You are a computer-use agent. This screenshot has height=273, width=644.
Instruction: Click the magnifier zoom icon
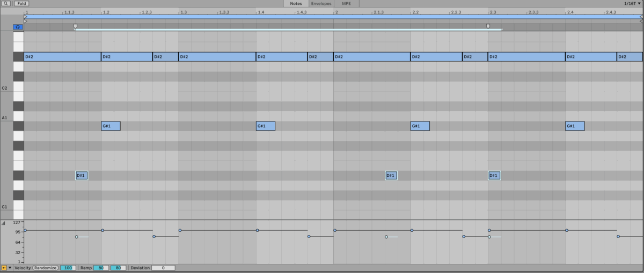pos(6,3)
